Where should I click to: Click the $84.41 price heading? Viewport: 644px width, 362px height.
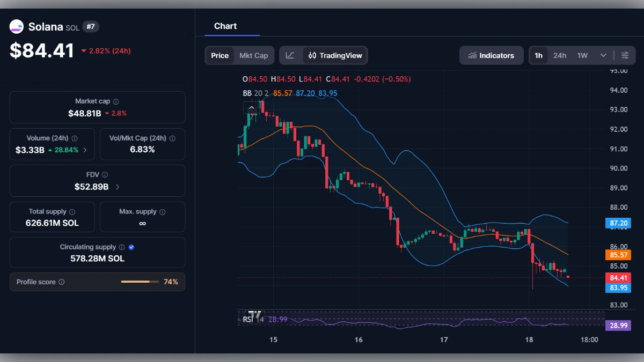tap(42, 50)
